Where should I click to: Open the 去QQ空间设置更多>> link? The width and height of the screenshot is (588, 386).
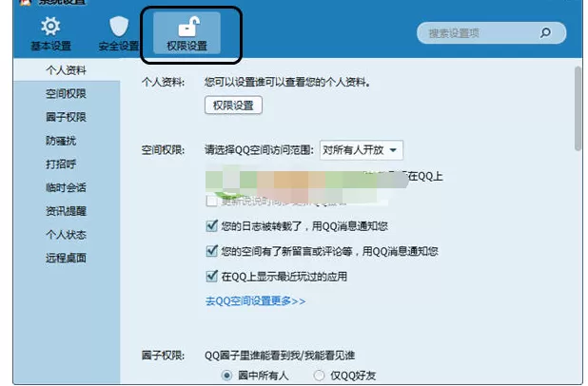[255, 301]
